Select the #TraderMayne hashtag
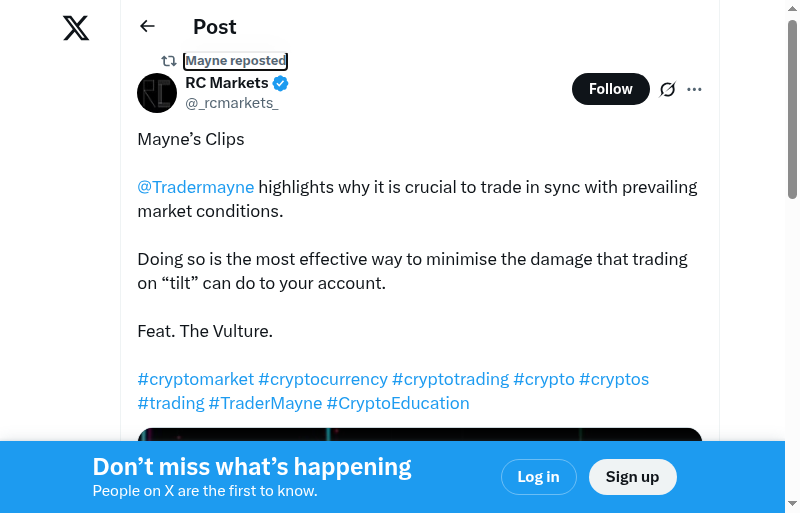The height and width of the screenshot is (513, 800). (265, 403)
